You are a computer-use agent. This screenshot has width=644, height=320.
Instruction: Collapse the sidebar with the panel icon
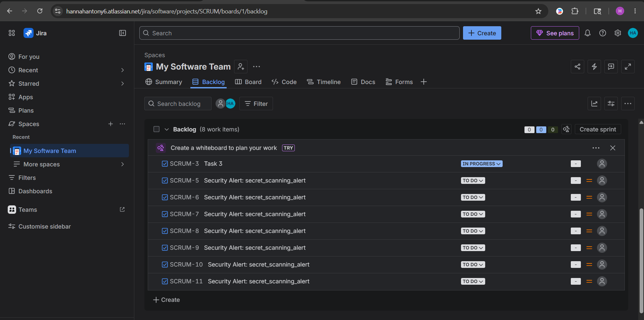(x=123, y=33)
